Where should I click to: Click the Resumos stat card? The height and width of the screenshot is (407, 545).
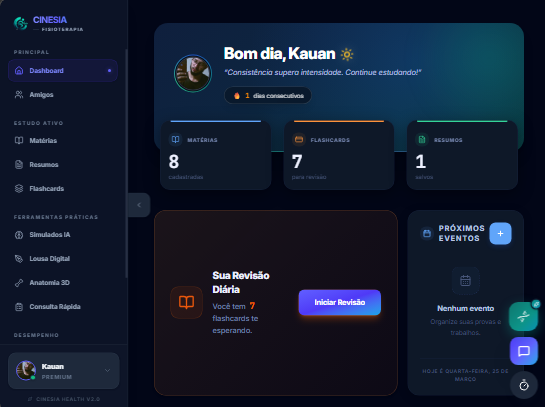pyautogui.click(x=462, y=155)
